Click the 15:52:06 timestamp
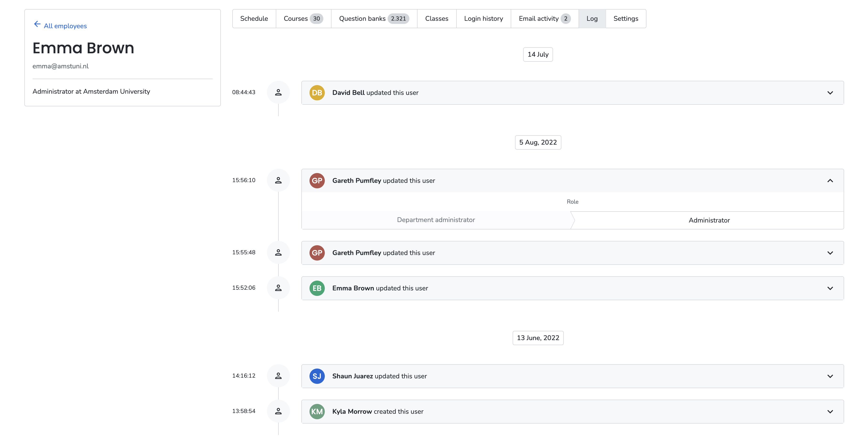The image size is (868, 446). (x=244, y=288)
